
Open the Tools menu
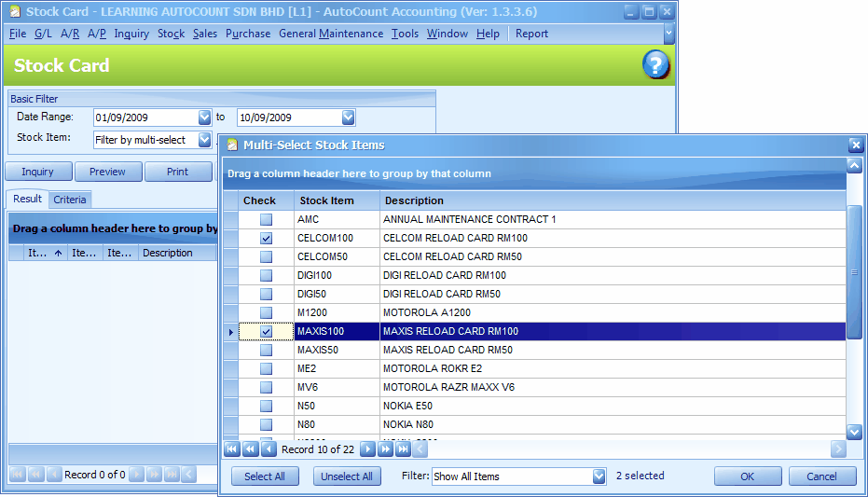coord(405,34)
